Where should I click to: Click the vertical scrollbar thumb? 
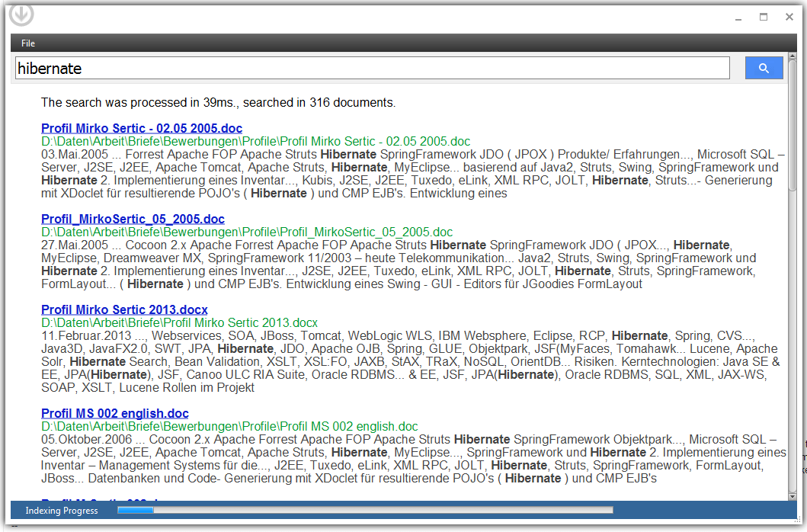[x=793, y=125]
